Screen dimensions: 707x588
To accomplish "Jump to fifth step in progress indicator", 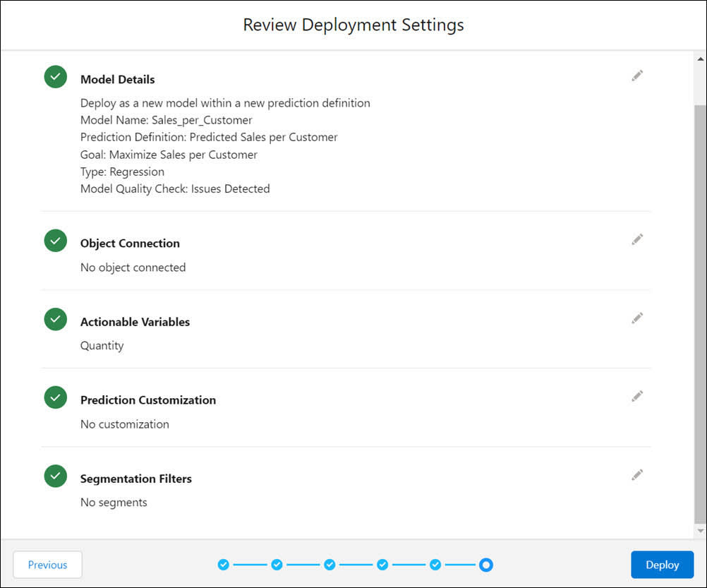I will pos(435,565).
